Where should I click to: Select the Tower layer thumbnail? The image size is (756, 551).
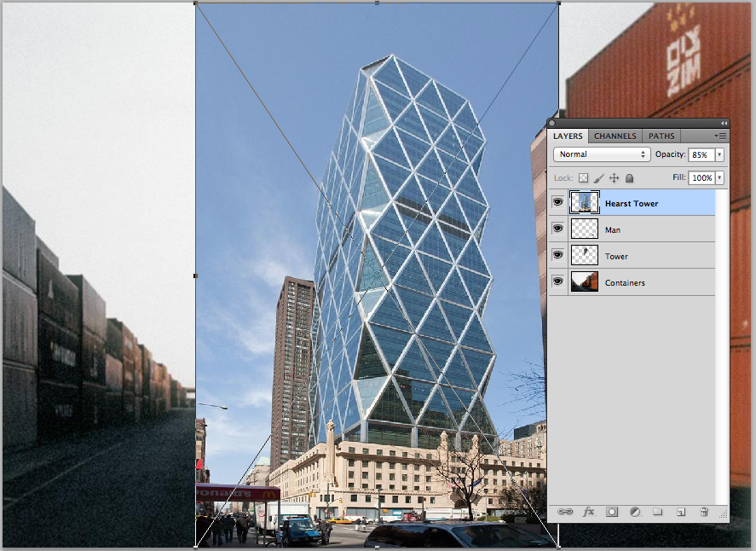pos(585,255)
